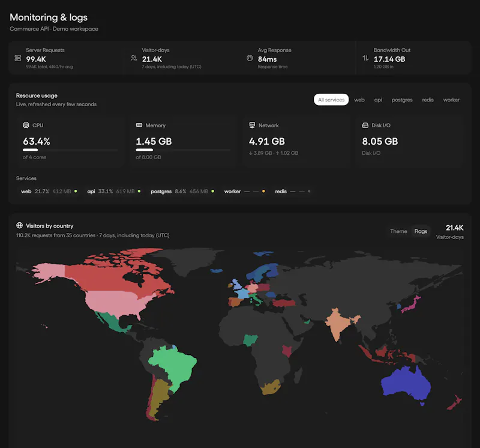
Task: Click the 4.91 GB network value
Action: (x=266, y=141)
